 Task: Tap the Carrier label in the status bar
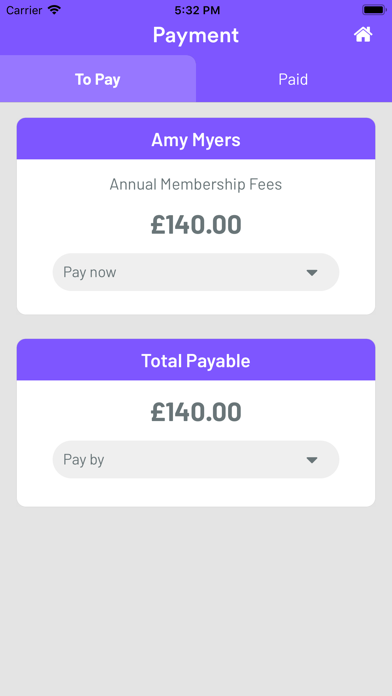[x=24, y=10]
